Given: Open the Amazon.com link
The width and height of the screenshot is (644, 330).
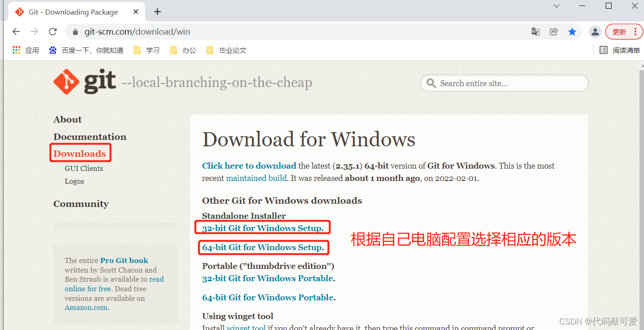Looking at the screenshot, I should (86, 308).
